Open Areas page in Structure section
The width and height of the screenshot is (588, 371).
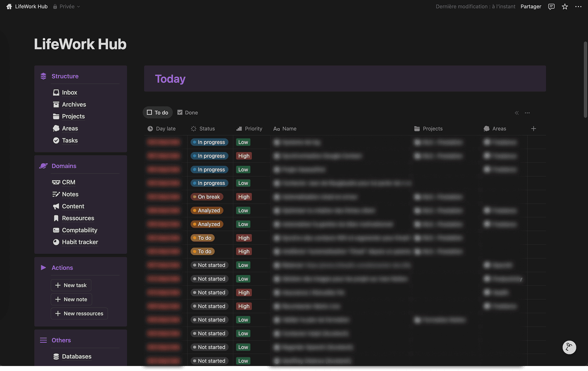click(70, 129)
